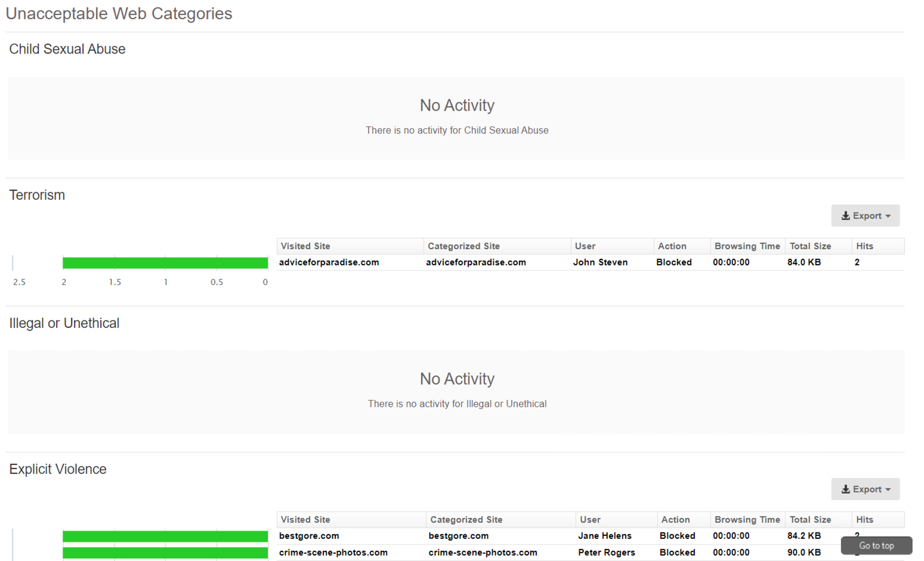Click the Action column header in Terrorism table
This screenshot has width=924, height=561.
[672, 246]
